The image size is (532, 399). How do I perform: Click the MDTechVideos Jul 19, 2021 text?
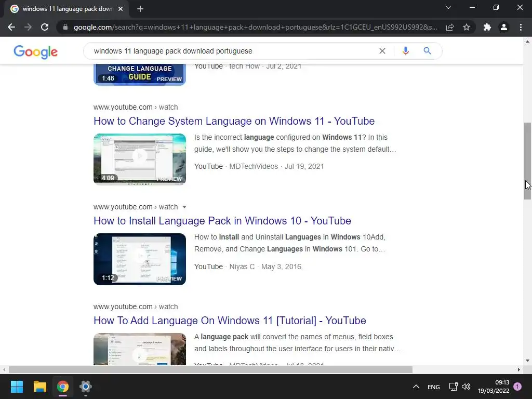[x=276, y=167]
